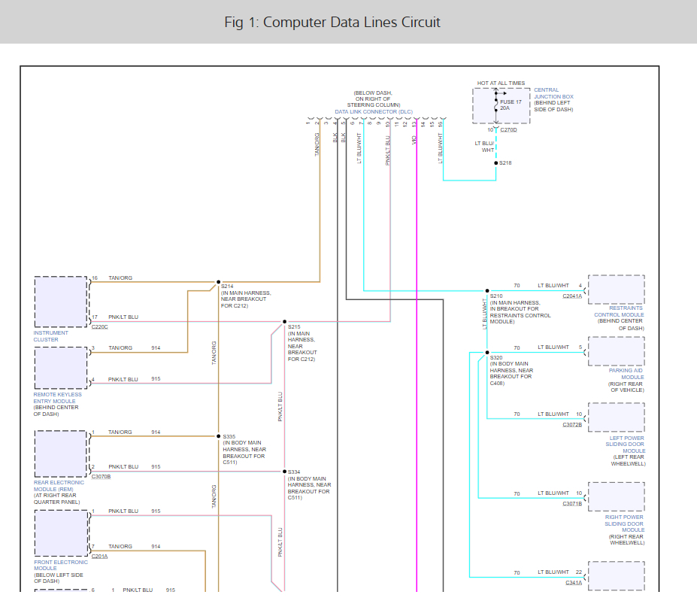Click the Front Electronic Module label
This screenshot has height=616, width=697.
coord(60,565)
